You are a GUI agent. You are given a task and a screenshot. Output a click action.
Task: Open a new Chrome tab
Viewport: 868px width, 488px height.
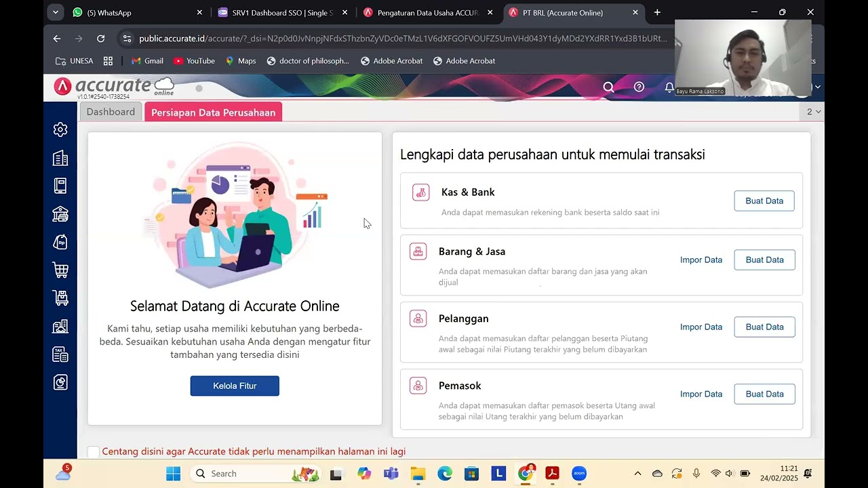(x=657, y=12)
